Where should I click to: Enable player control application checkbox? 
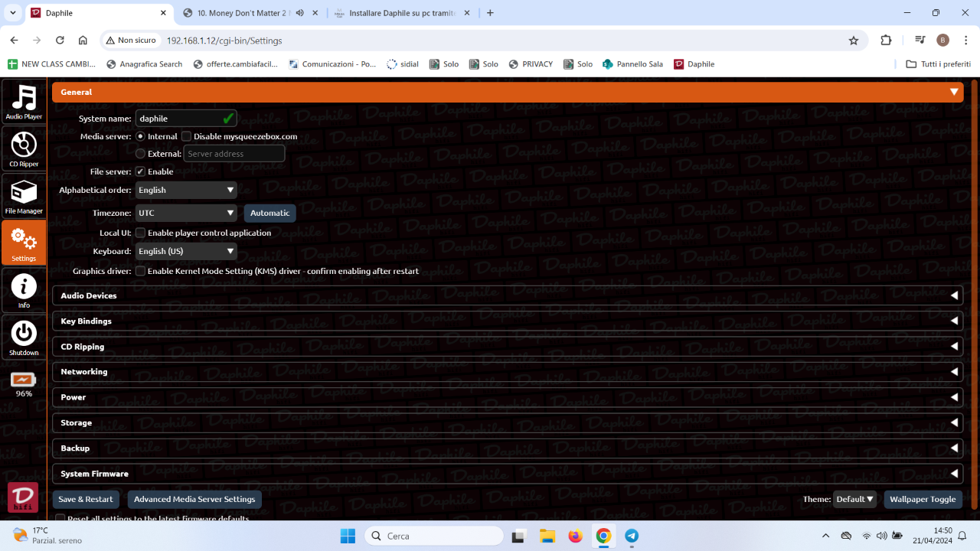[x=140, y=233]
